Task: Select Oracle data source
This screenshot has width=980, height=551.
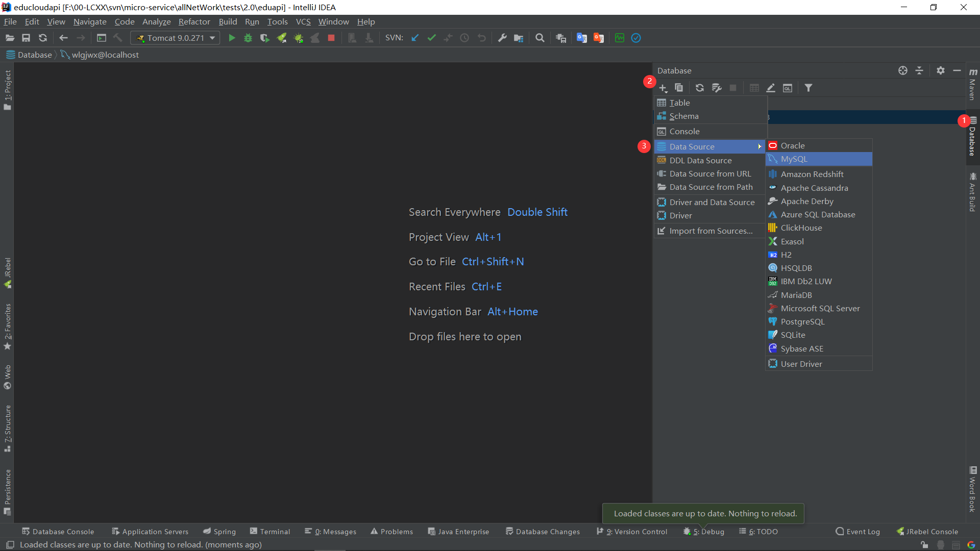Action: click(x=819, y=146)
